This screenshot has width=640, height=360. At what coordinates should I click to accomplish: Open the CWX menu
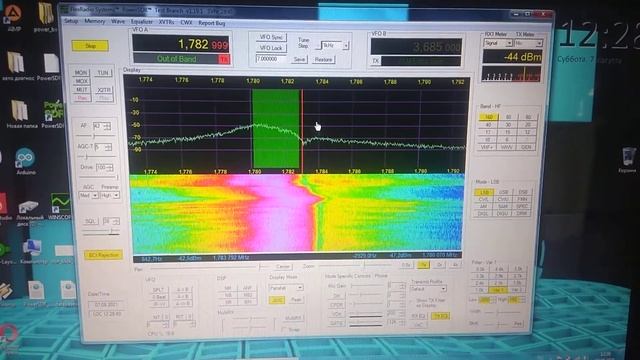tap(186, 22)
